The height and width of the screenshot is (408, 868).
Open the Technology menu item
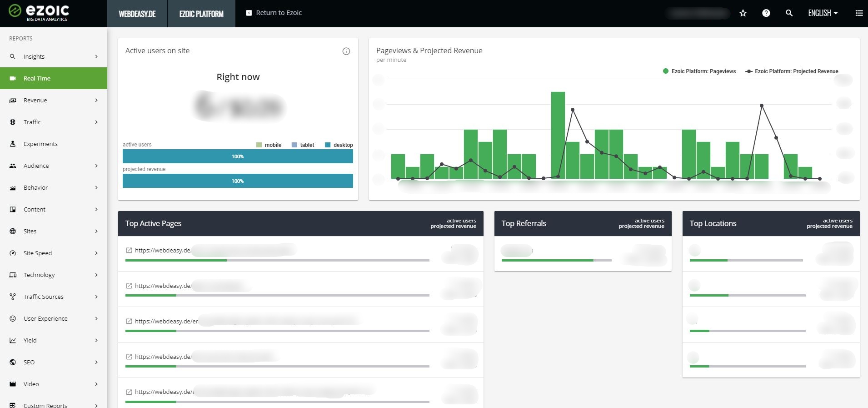tap(54, 275)
